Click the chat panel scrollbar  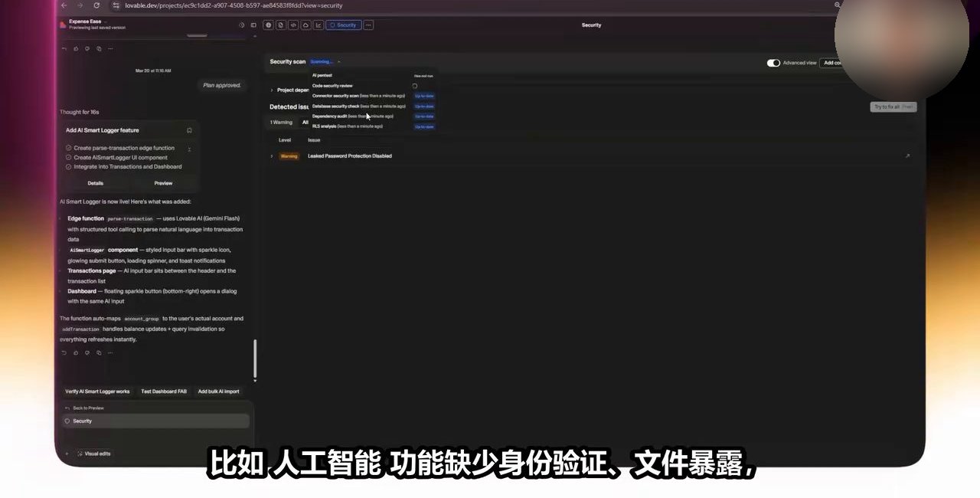click(255, 359)
